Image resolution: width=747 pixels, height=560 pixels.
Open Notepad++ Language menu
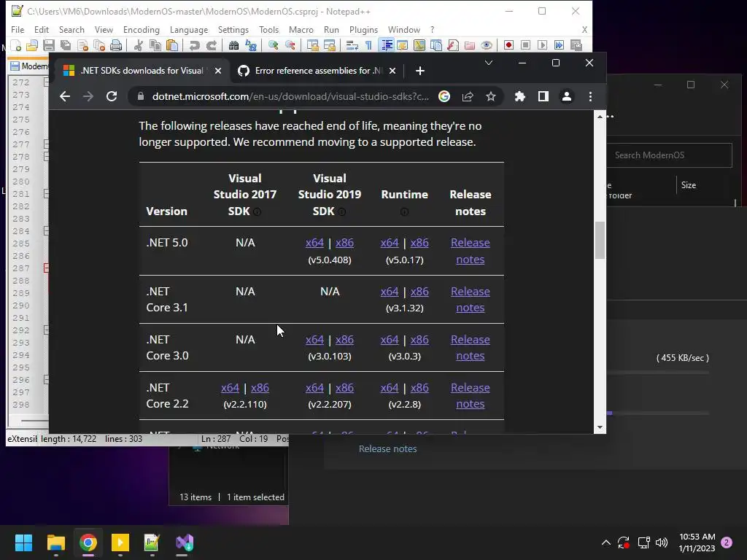coord(189,29)
